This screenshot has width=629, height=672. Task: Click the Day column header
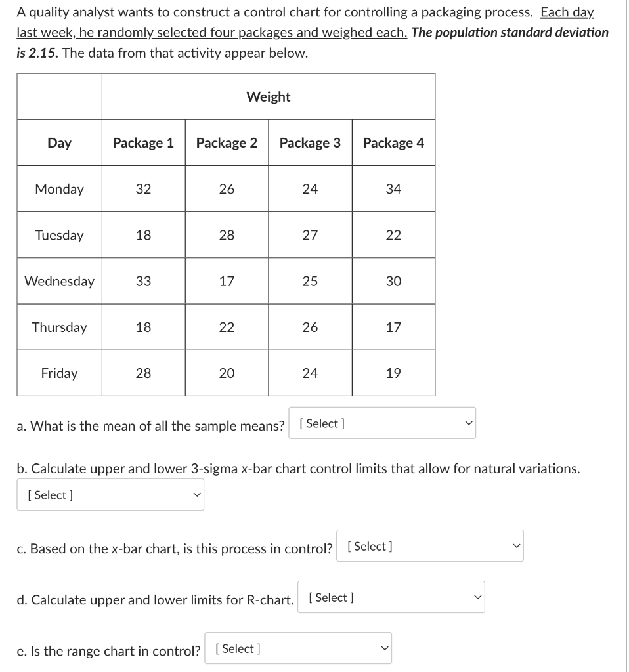(x=58, y=142)
